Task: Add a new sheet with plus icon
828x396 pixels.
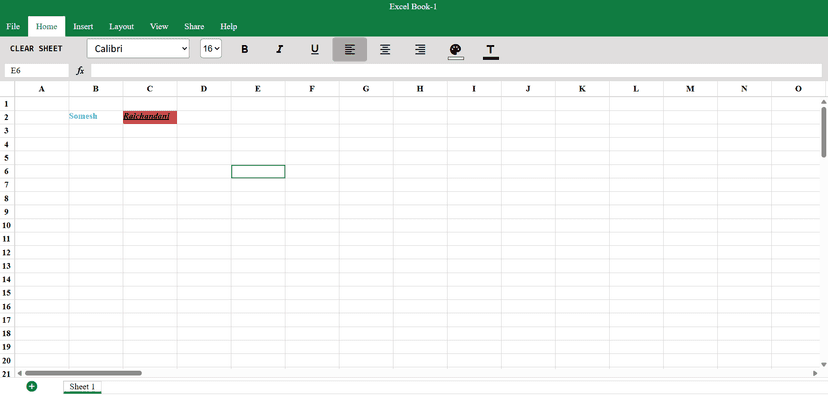Action: pyautogui.click(x=32, y=386)
